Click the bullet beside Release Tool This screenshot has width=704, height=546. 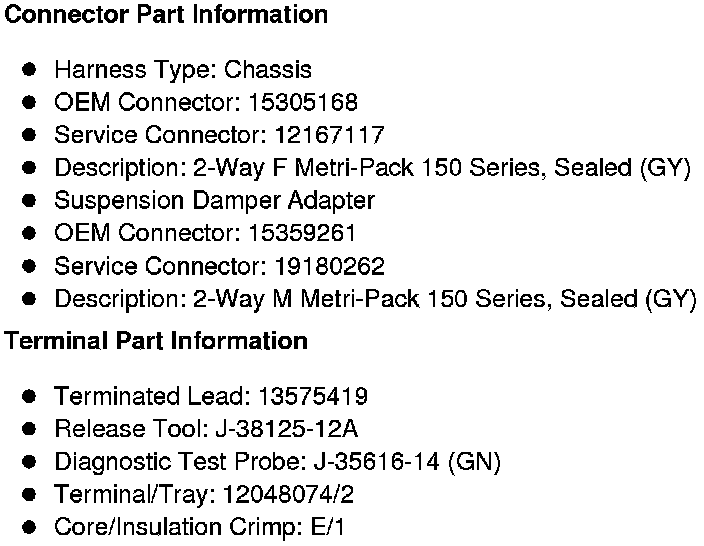coord(30,429)
